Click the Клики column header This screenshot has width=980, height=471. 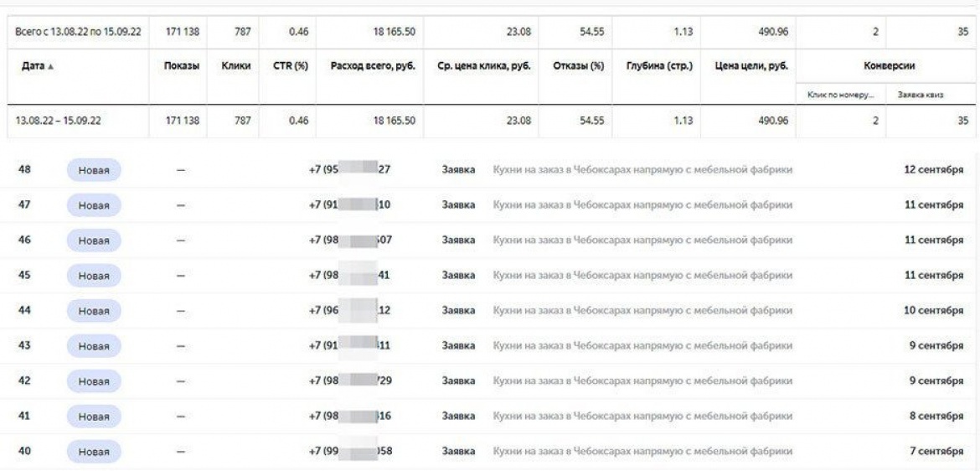pos(235,66)
